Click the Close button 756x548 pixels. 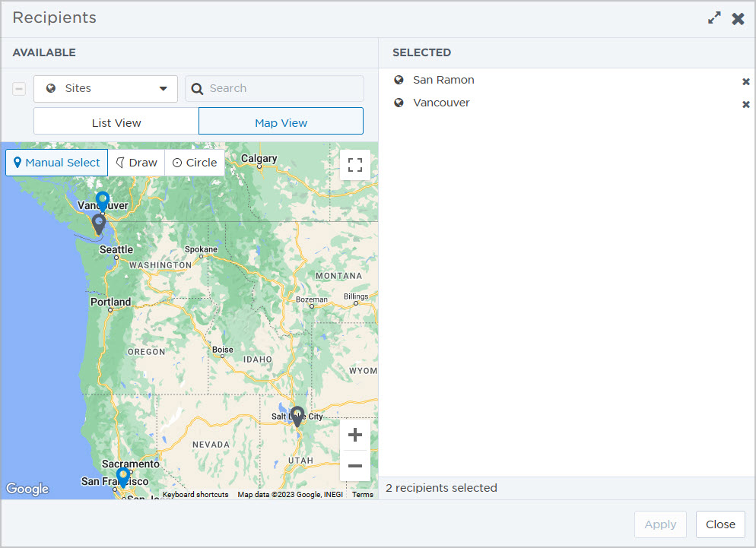tap(720, 524)
